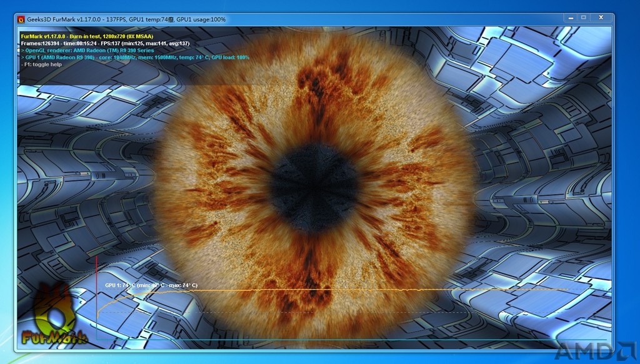Click the dark pupil of the furry donut
Viewport: 640px width, 364px height.
pos(315,189)
